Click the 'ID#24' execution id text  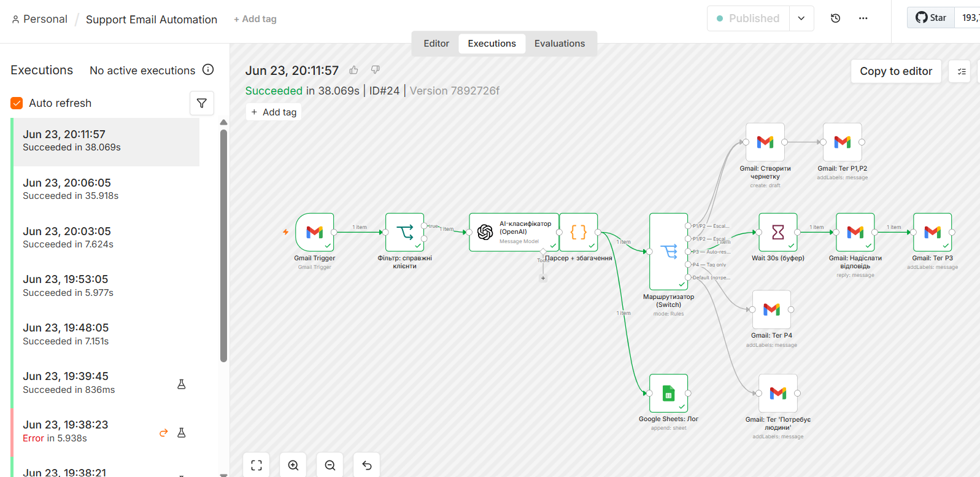(384, 91)
